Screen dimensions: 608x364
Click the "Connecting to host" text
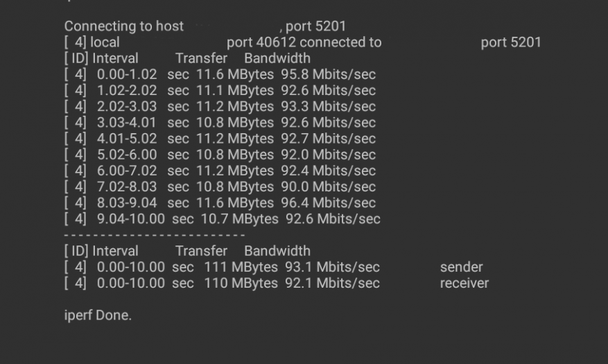pos(124,26)
